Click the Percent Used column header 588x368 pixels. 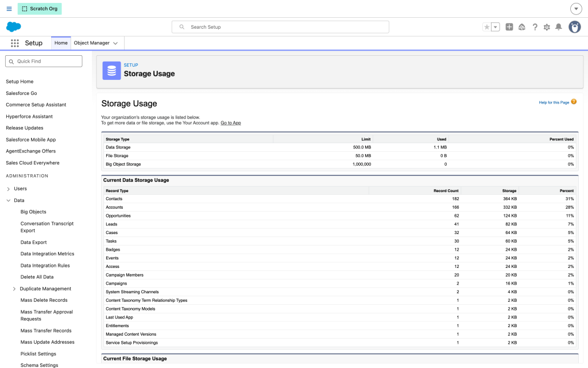tap(562, 139)
